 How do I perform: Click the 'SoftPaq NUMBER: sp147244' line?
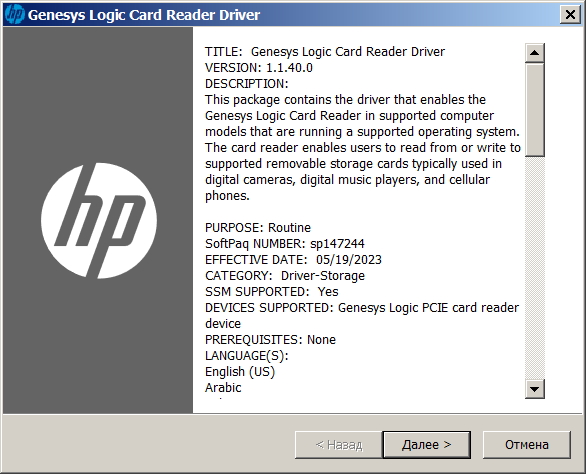(285, 244)
